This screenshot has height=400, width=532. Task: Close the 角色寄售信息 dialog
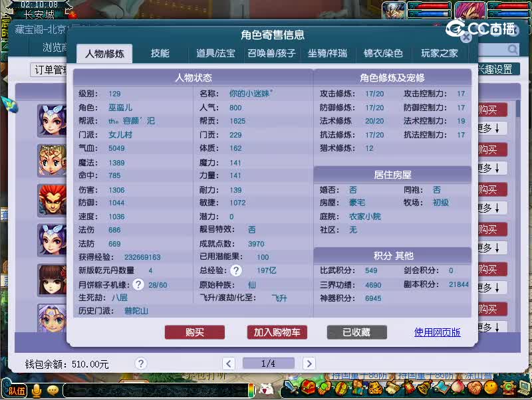click(466, 37)
